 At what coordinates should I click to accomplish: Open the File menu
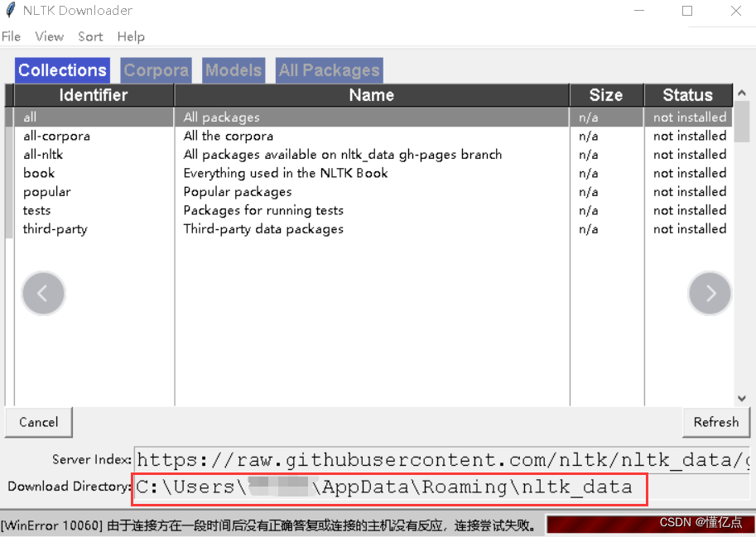tap(11, 36)
